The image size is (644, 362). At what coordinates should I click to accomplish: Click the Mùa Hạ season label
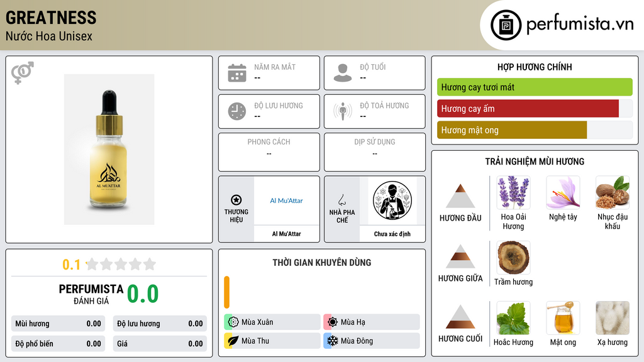pyautogui.click(x=353, y=322)
